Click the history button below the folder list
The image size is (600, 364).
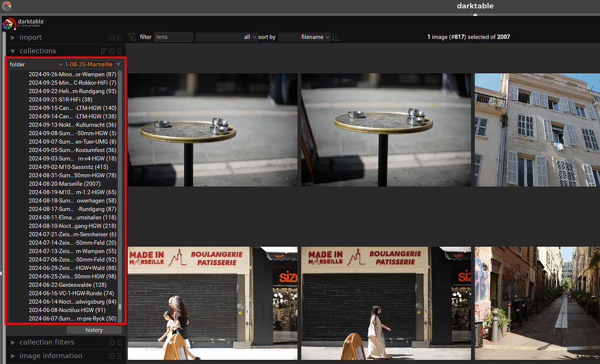click(x=94, y=329)
